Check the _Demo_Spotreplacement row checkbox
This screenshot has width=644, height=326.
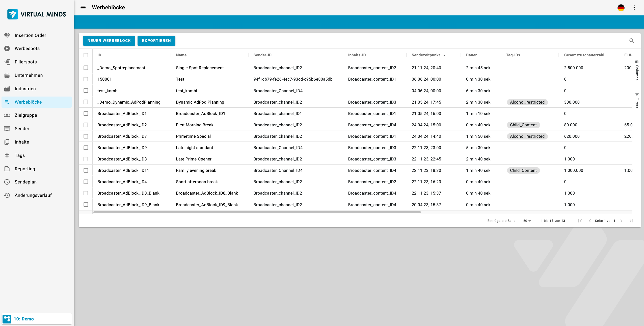point(86,68)
